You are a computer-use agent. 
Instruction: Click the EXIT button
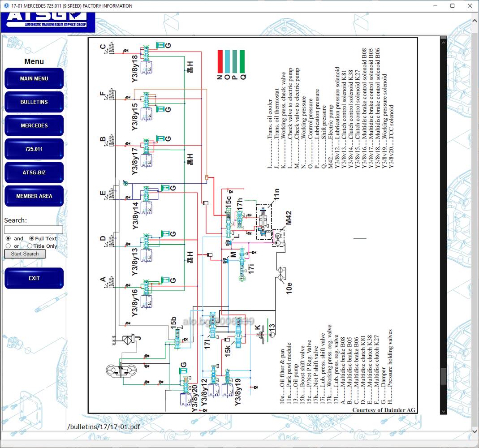[x=34, y=278]
